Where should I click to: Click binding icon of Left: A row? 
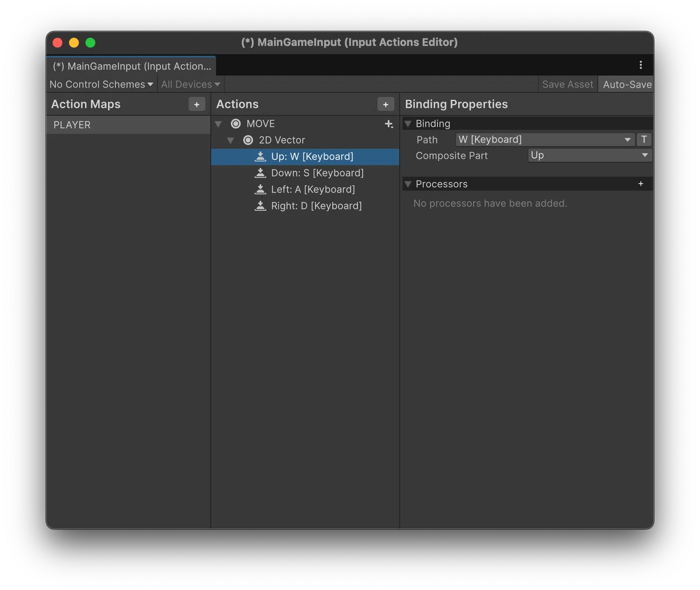(261, 189)
